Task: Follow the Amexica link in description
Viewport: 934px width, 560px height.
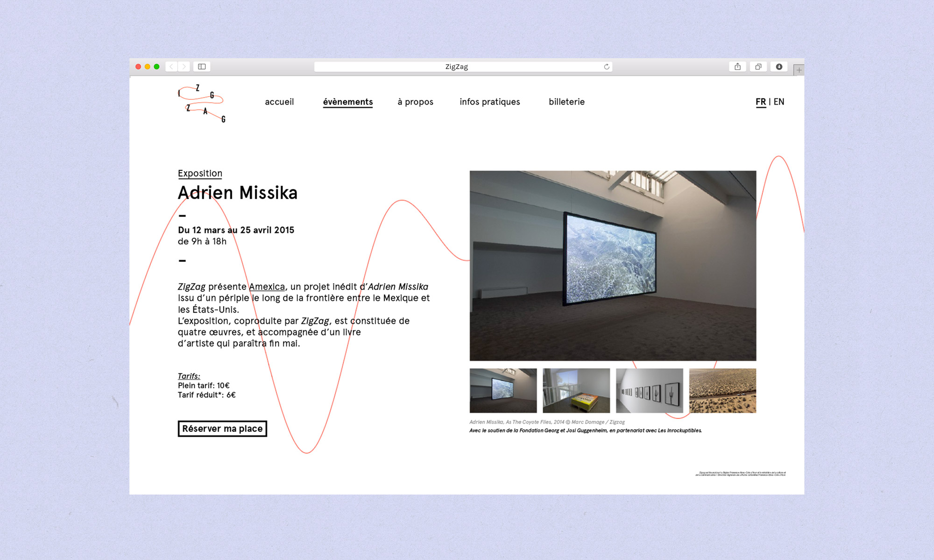Action: [267, 287]
